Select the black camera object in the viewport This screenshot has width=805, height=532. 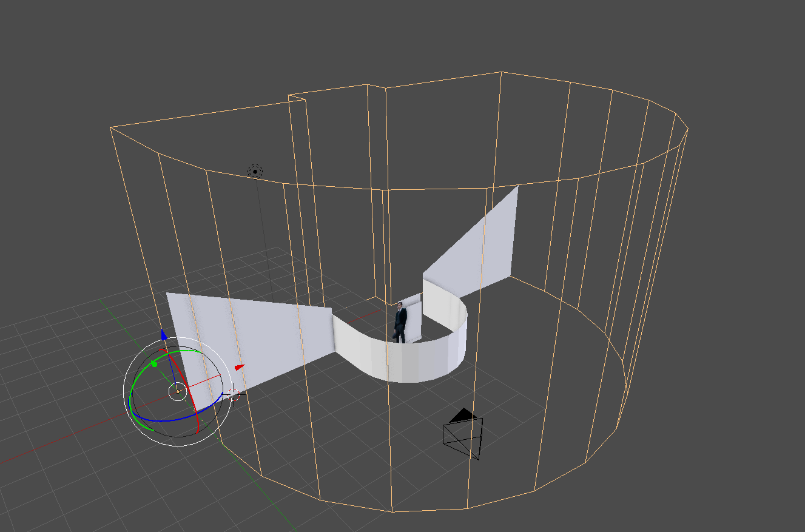463,433
